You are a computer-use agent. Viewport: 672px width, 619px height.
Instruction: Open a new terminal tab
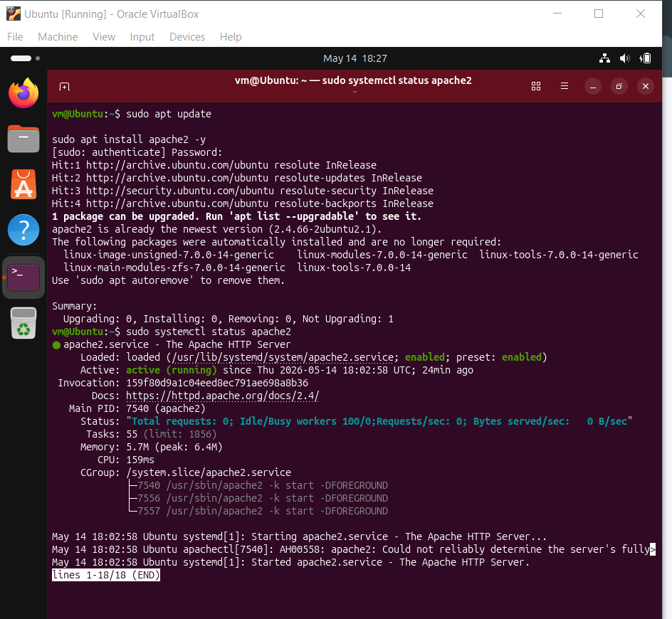pyautogui.click(x=64, y=87)
